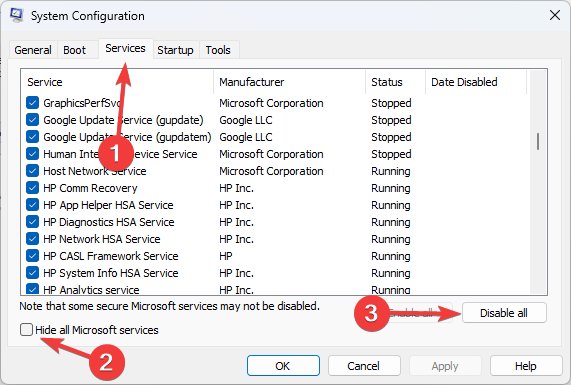Viewport: 571px width, 385px height.
Task: Click the System Configuration title bar icon
Action: [16, 15]
